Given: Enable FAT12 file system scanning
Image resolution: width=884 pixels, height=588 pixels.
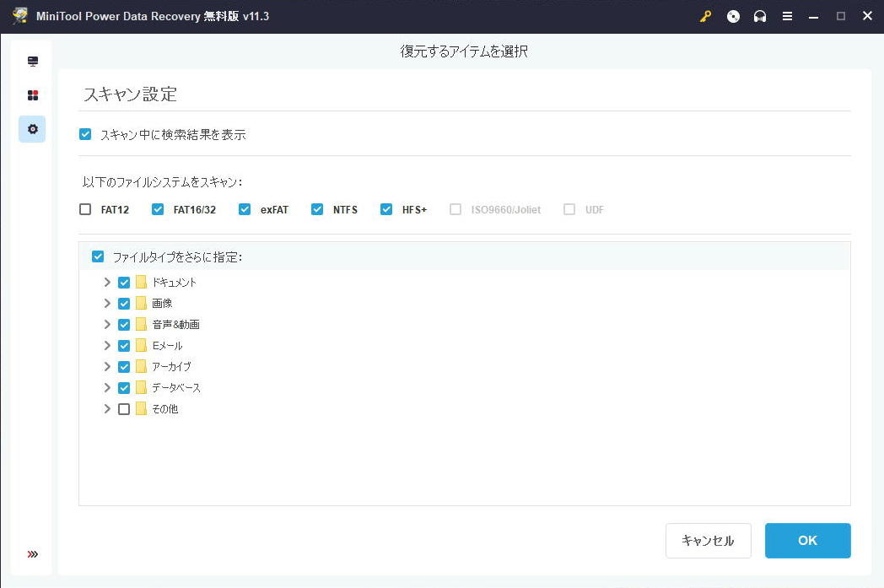Looking at the screenshot, I should pyautogui.click(x=85, y=208).
